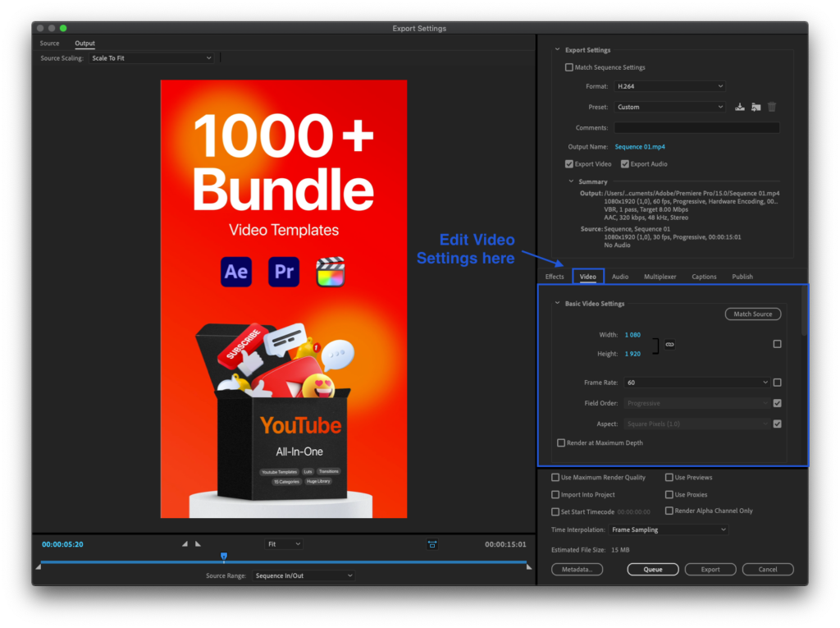Click the current timecode 00:00:05:20
The height and width of the screenshot is (628, 840).
(62, 544)
